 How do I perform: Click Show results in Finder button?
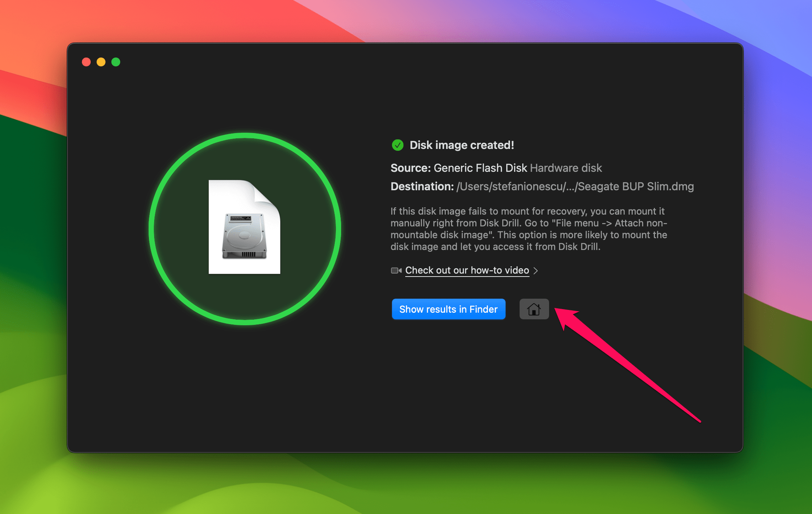click(448, 309)
